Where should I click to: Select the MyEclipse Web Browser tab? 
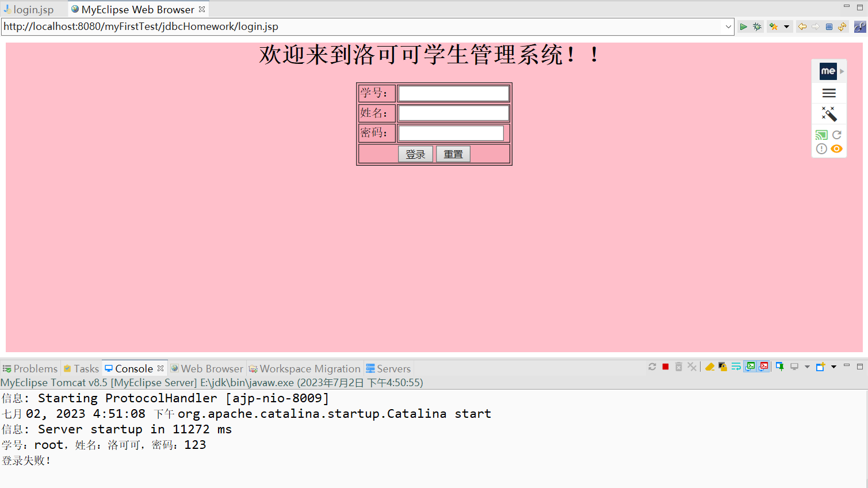(137, 10)
